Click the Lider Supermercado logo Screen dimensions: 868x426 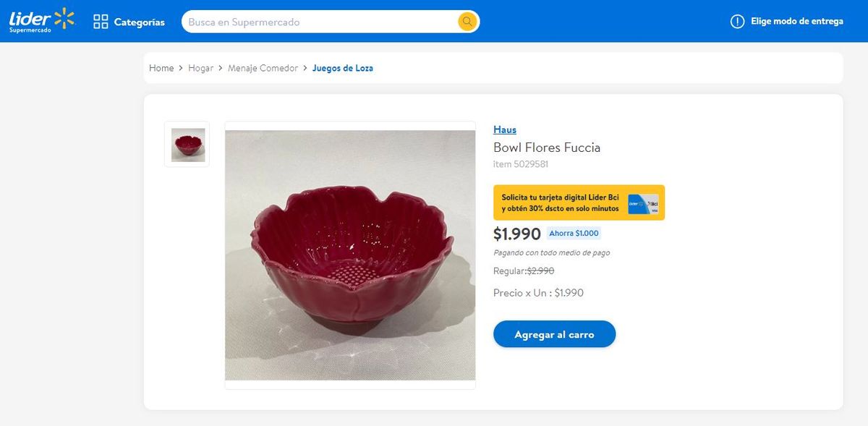(x=41, y=20)
